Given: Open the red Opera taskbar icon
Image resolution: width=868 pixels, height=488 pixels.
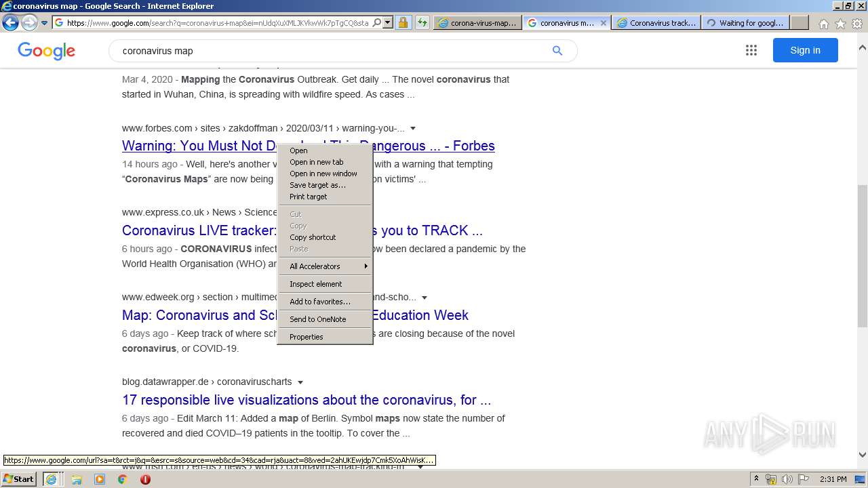Looking at the screenshot, I should coord(145,479).
